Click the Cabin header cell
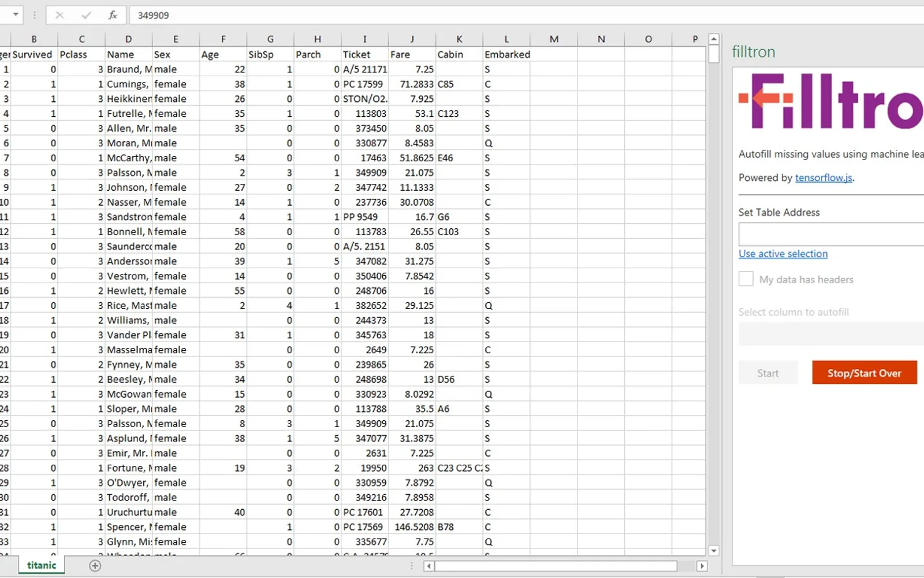 click(x=460, y=54)
